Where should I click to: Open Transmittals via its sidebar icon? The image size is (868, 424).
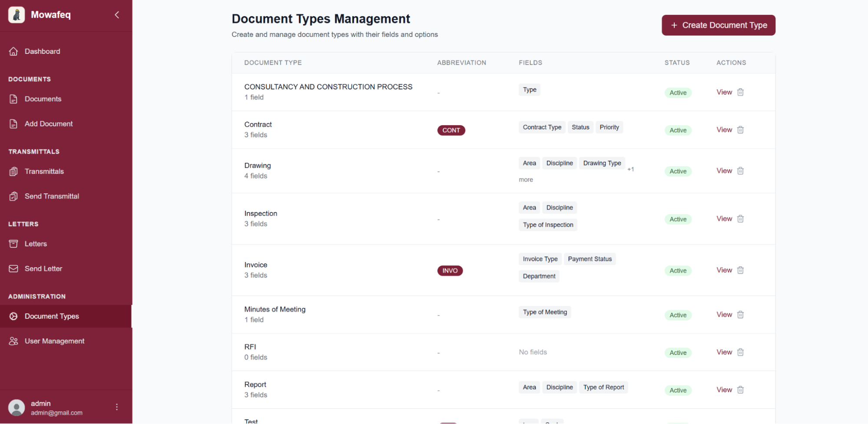[x=13, y=171]
